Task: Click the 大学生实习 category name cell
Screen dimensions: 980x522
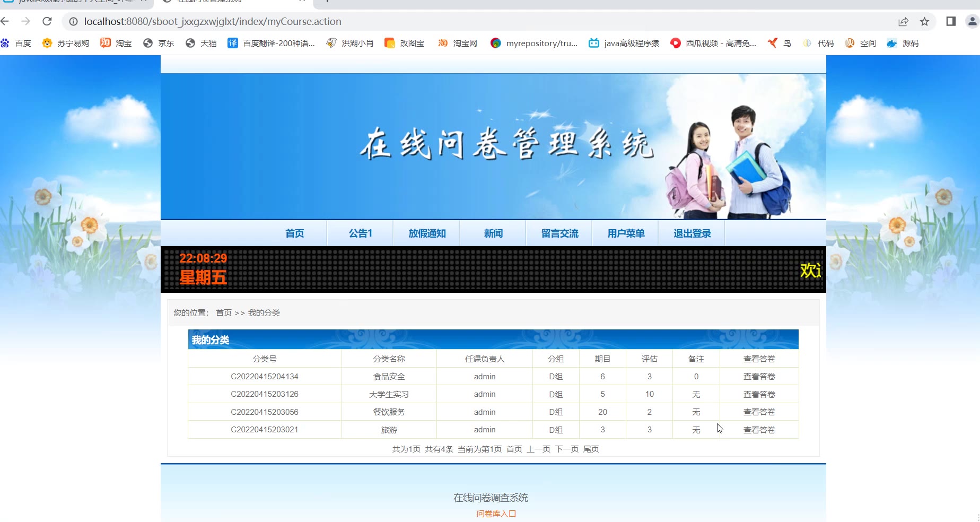Action: coord(389,394)
